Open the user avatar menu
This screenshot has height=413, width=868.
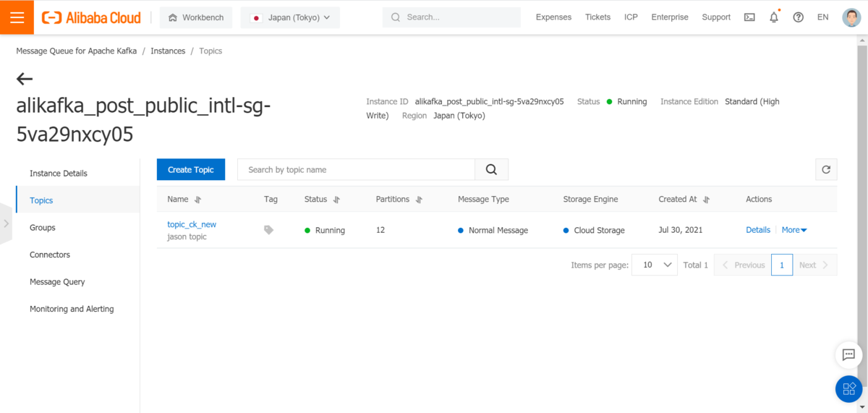coord(851,17)
